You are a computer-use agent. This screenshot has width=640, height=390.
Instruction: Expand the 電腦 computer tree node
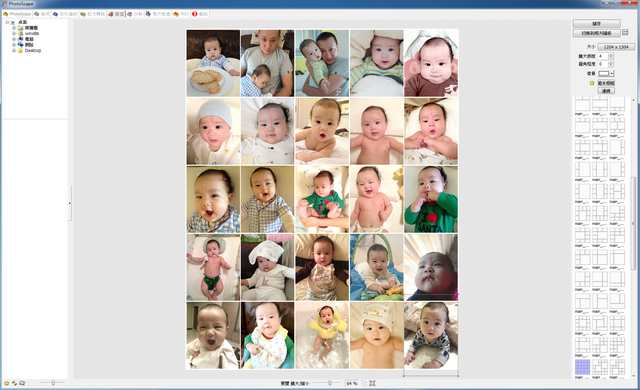tap(14, 39)
